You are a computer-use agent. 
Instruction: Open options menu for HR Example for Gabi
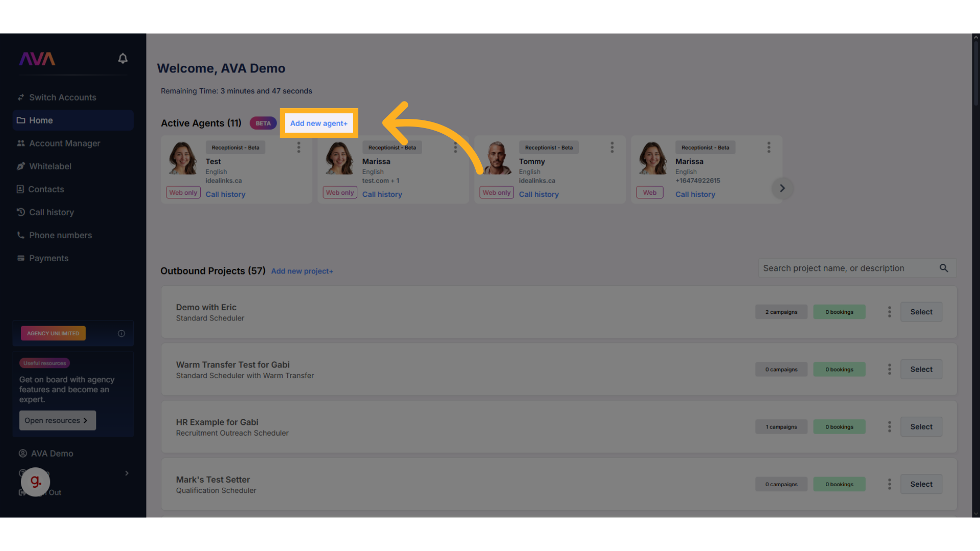889,427
